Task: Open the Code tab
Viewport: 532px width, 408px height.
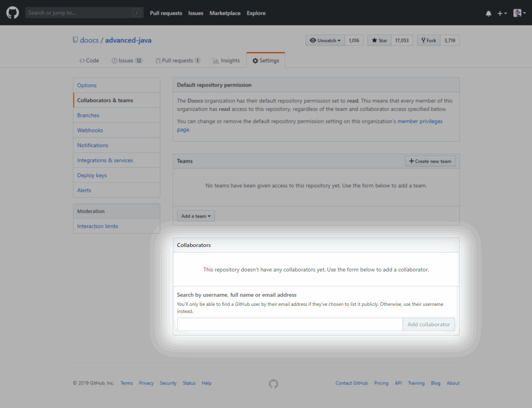Action: (x=89, y=60)
